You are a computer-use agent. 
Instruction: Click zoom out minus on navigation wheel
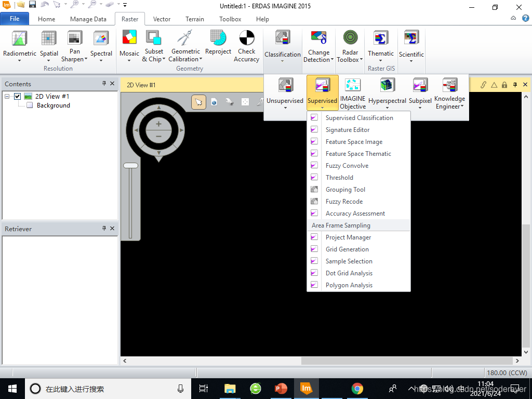[158, 137]
